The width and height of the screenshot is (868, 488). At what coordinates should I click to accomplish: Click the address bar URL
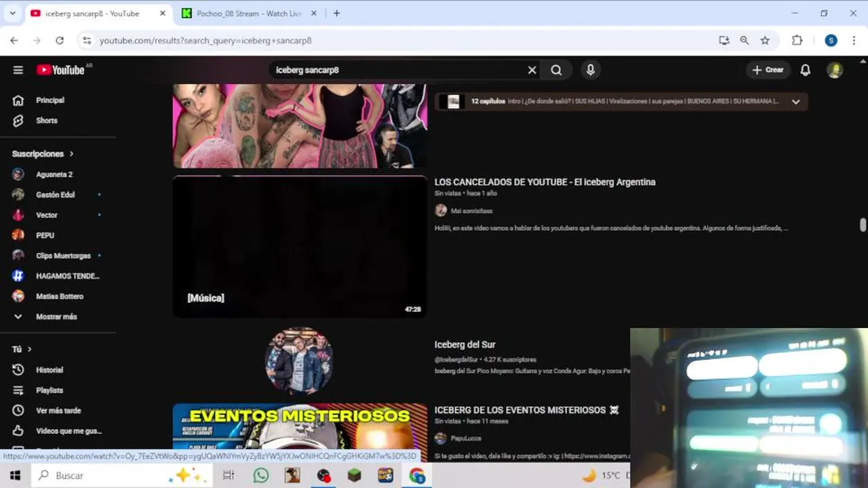205,41
